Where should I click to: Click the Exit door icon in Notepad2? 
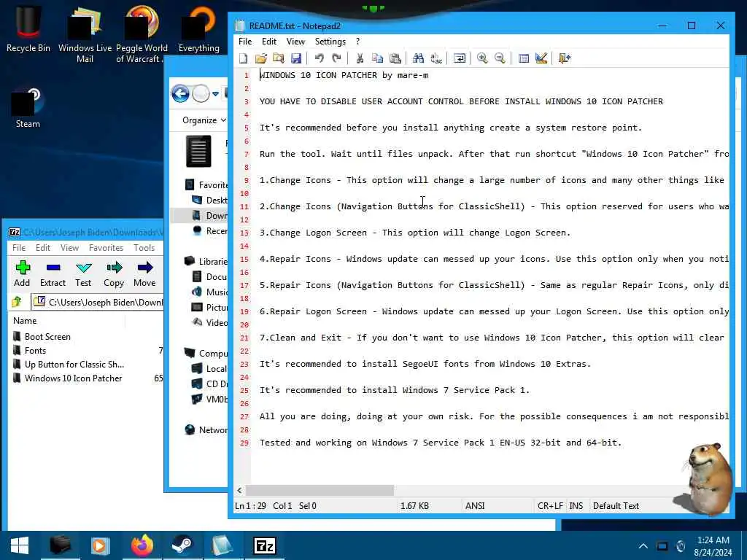[x=565, y=58]
